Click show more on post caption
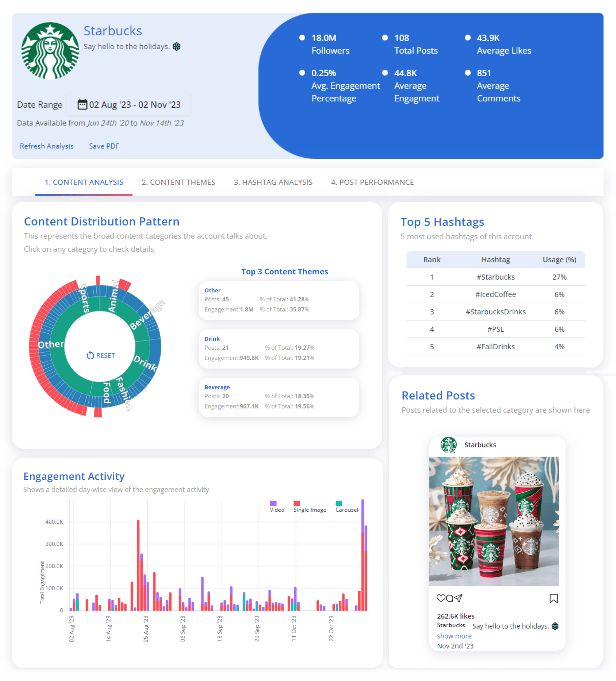This screenshot has width=616, height=681. coord(454,636)
